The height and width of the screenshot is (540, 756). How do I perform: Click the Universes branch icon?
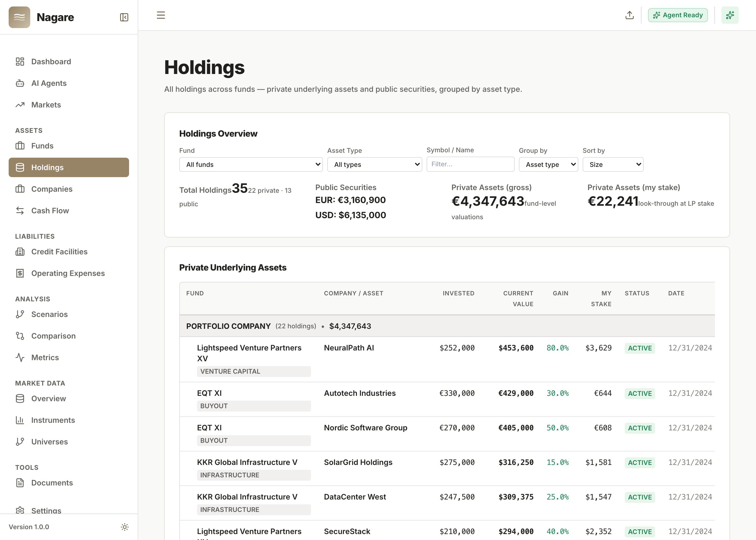pyautogui.click(x=20, y=441)
